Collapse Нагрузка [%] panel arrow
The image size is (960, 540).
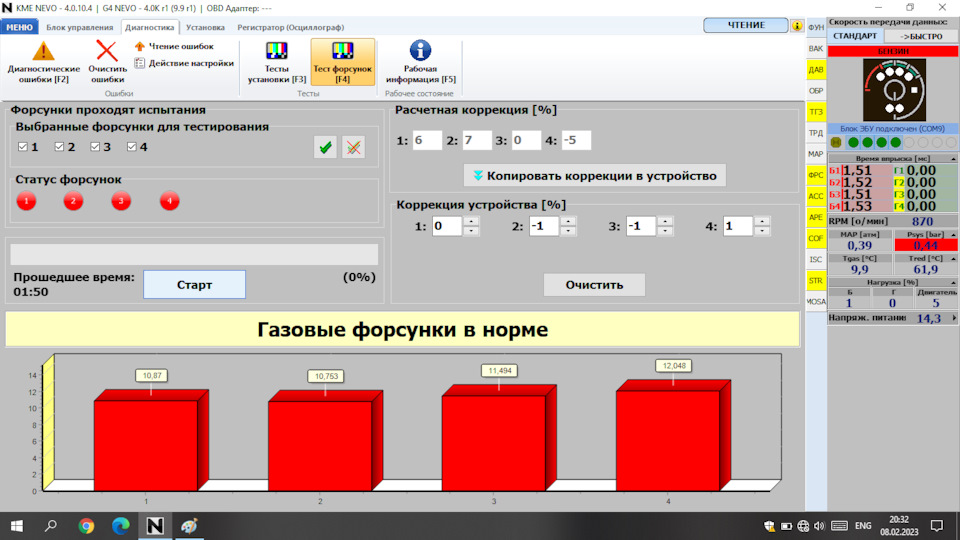953,283
